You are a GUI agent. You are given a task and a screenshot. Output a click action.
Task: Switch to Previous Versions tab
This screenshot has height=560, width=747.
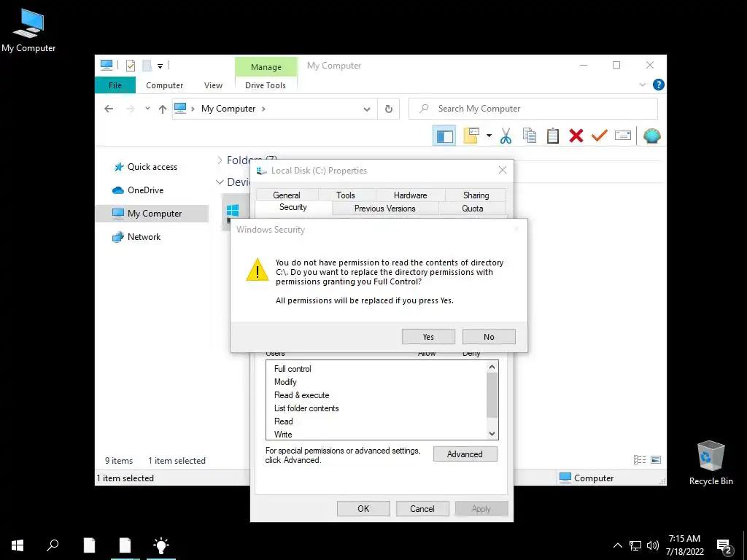point(385,209)
